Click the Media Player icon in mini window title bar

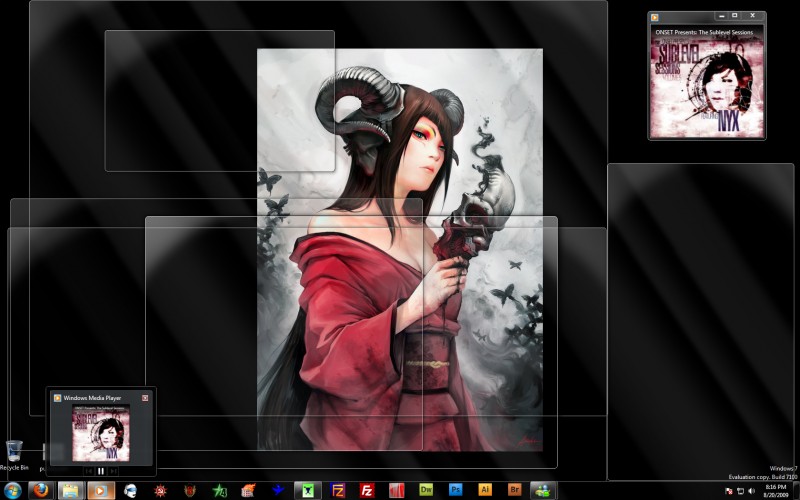(655, 17)
